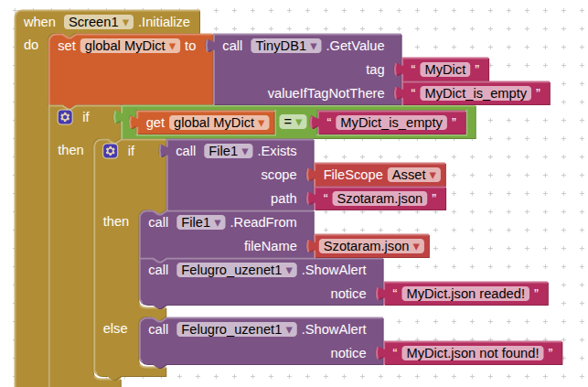Image resolution: width=588 pixels, height=387 pixels.
Task: Open the equals operator dropdown
Action: 293,122
